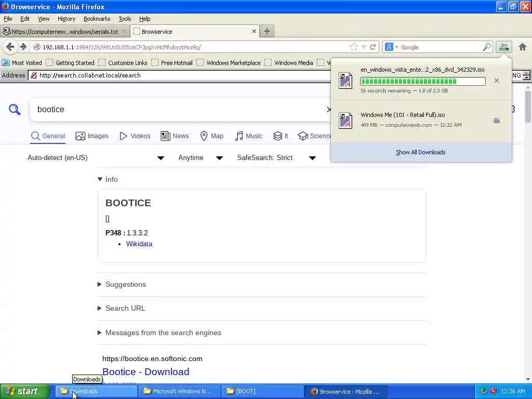
Task: Click the insecure connection icon beside address
Action: pos(33,75)
